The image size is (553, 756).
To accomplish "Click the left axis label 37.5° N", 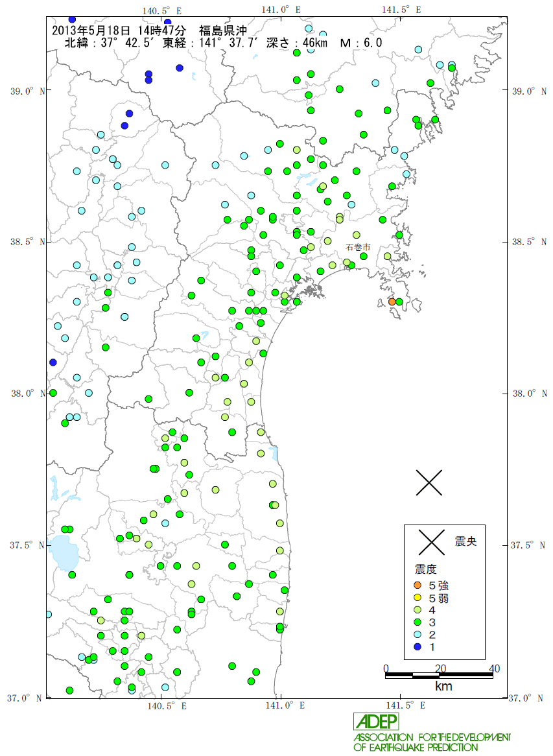I will pyautogui.click(x=27, y=545).
